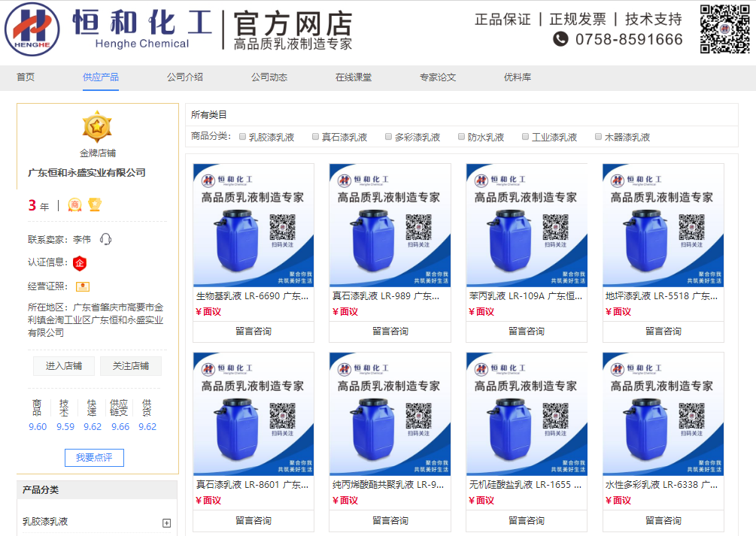Click the orange 商 merchant badge icon
This screenshot has width=756, height=536.
pos(74,205)
